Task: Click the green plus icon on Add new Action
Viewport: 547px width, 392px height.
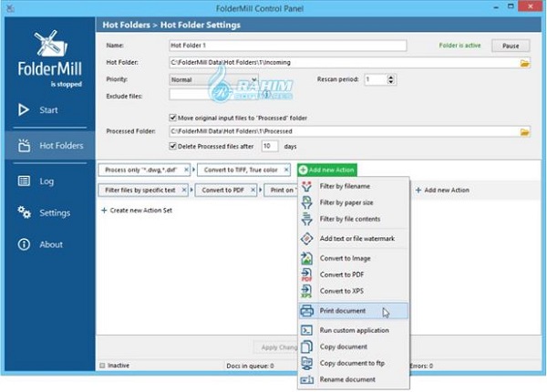Action: 304,170
